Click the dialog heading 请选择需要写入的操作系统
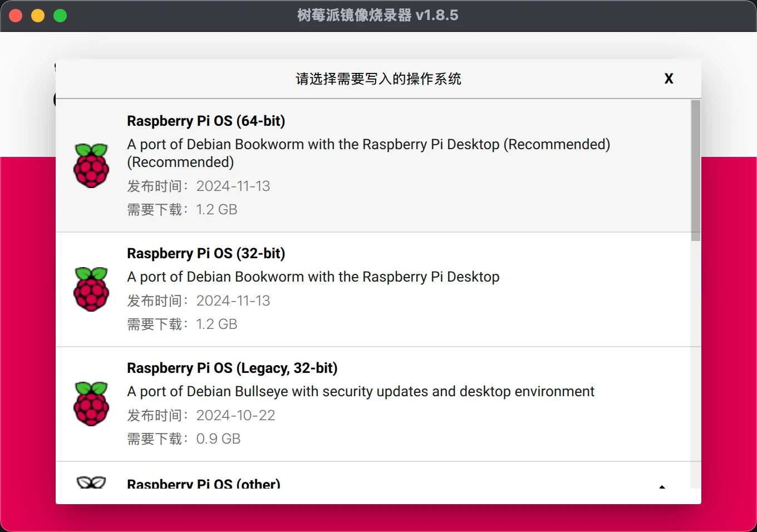The image size is (757, 532). 378,78
